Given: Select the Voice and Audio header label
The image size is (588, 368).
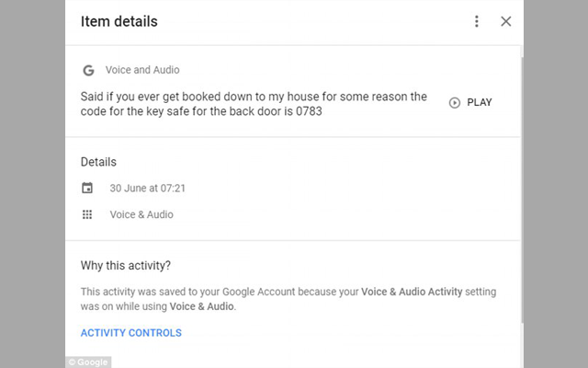Looking at the screenshot, I should (142, 70).
